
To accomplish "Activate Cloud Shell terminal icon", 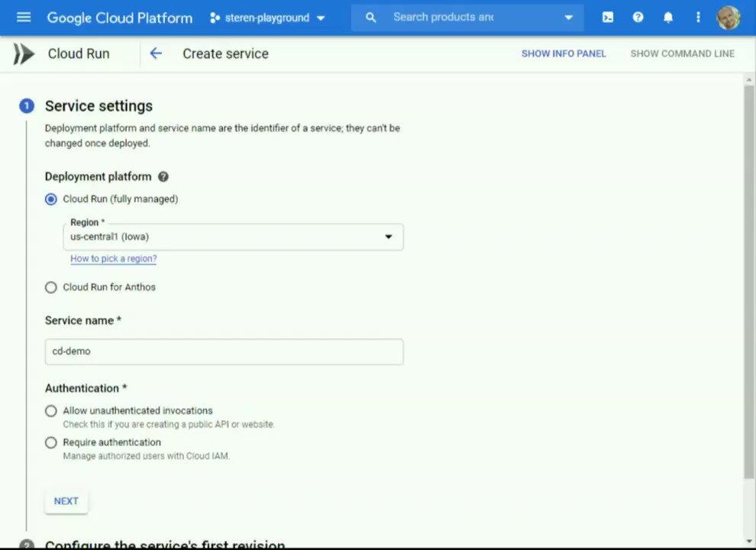I will coord(608,18).
